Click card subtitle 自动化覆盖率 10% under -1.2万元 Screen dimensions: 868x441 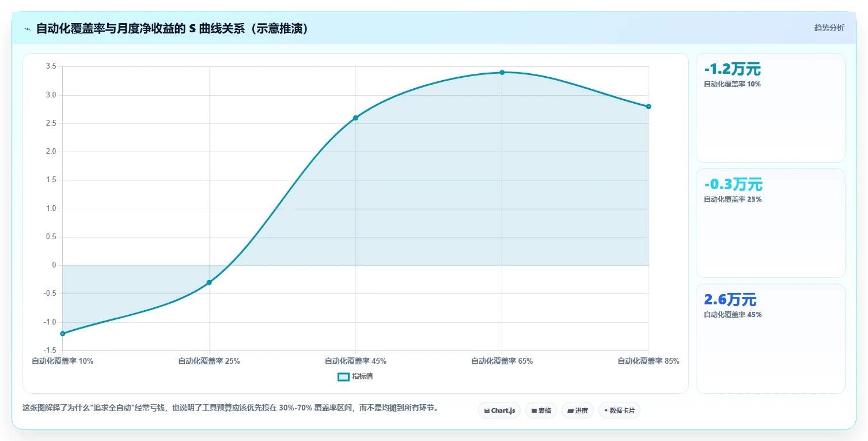pos(732,84)
